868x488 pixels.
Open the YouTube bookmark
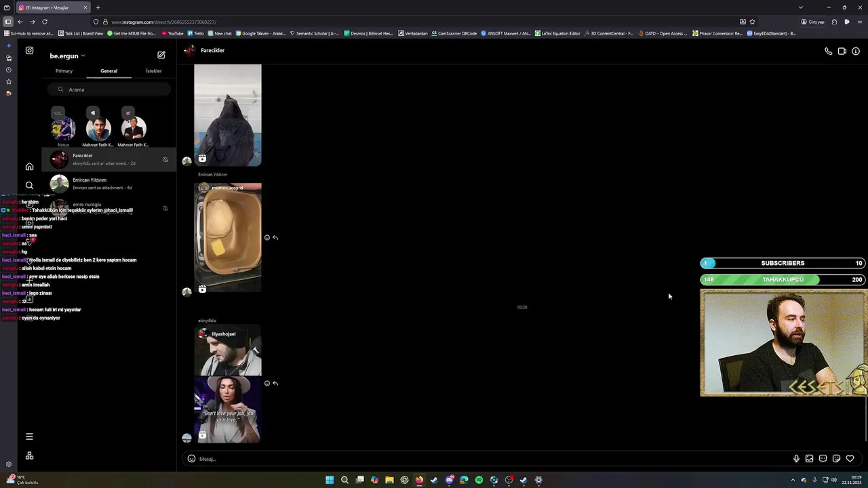coord(172,33)
